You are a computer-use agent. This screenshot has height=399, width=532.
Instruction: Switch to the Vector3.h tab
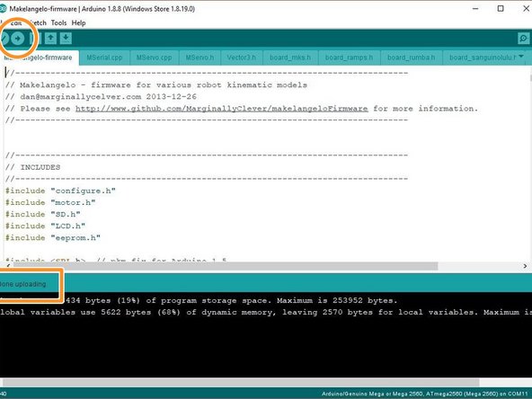(241, 58)
